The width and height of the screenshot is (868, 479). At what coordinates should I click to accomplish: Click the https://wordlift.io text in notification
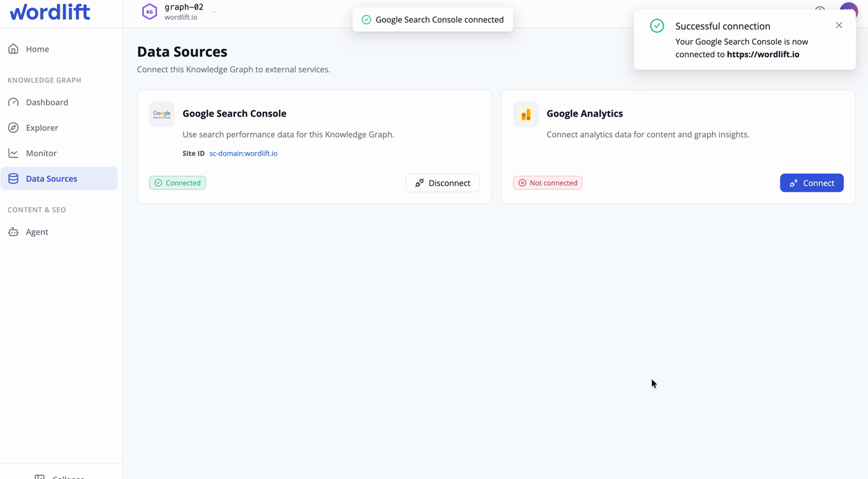click(x=763, y=55)
